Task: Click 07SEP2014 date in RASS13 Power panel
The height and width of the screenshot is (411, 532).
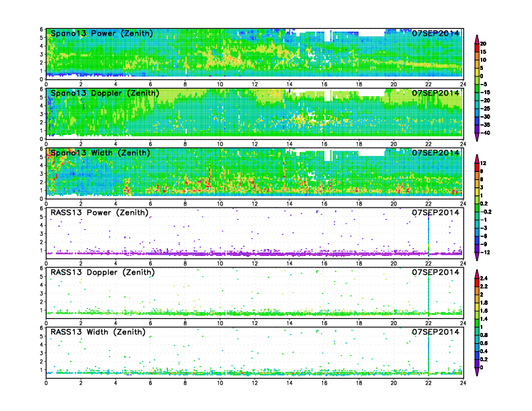Action: (x=436, y=213)
